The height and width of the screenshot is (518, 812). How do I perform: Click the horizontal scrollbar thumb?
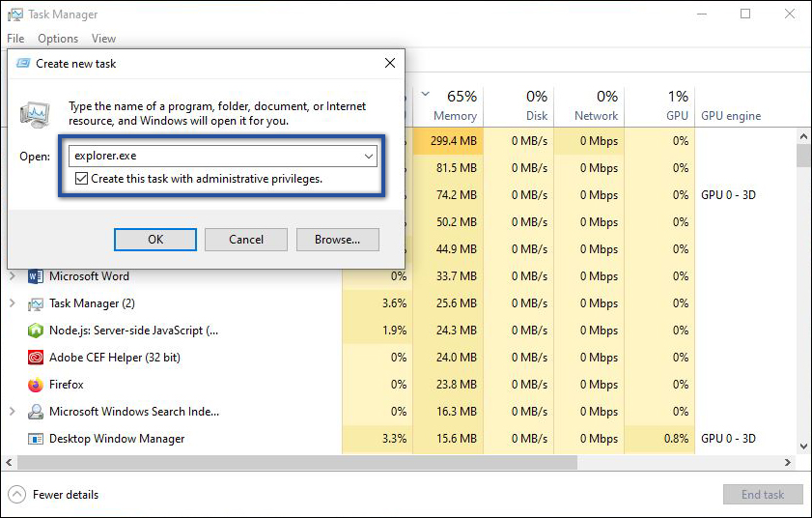(x=297, y=462)
